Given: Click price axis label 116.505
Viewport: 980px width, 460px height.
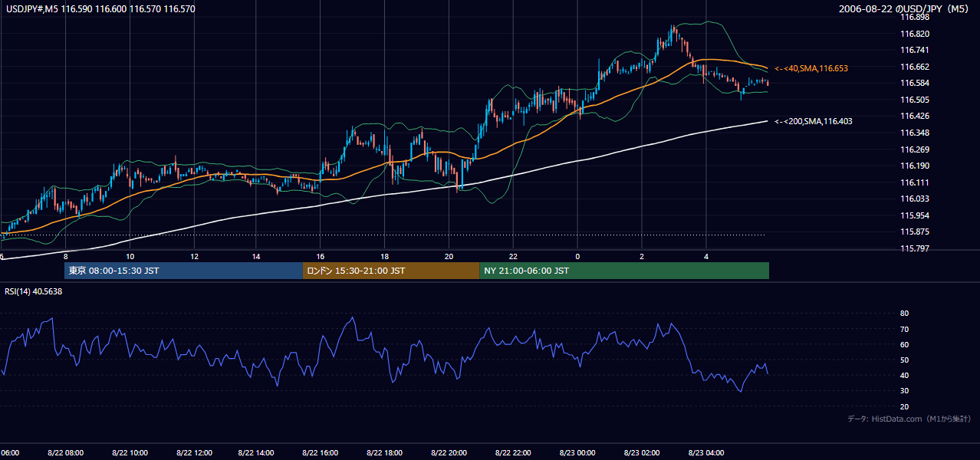Looking at the screenshot, I should 915,100.
